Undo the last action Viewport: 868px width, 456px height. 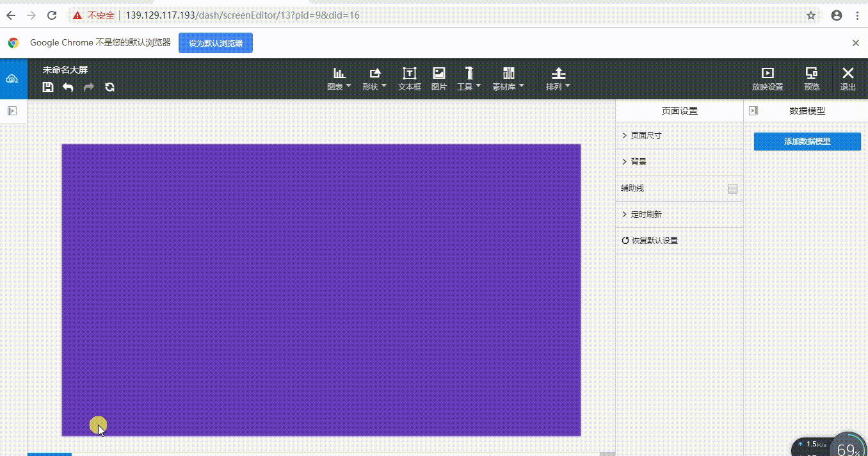68,87
